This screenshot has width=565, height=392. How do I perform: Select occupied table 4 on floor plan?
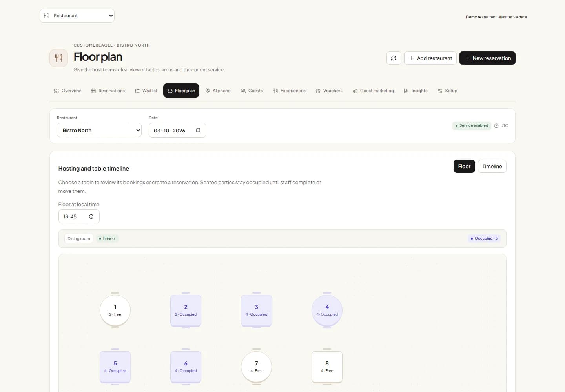(327, 310)
